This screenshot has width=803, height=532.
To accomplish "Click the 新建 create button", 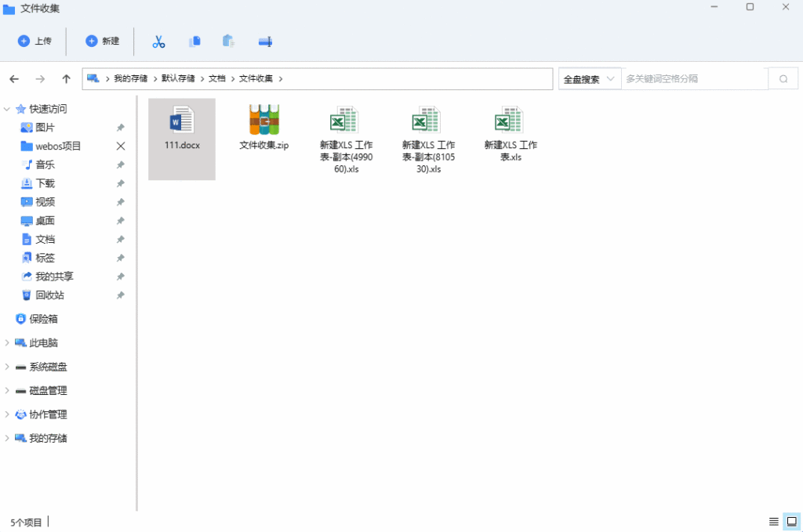I will (103, 42).
